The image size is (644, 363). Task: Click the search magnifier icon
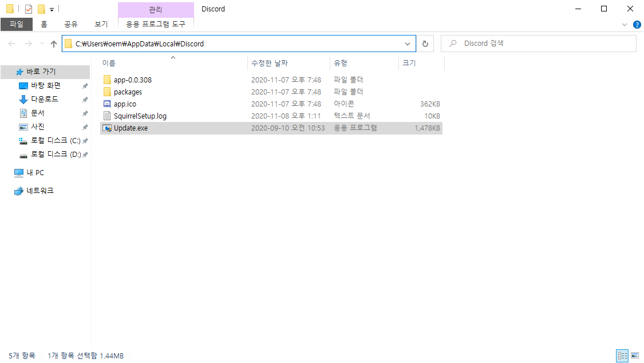tap(453, 44)
